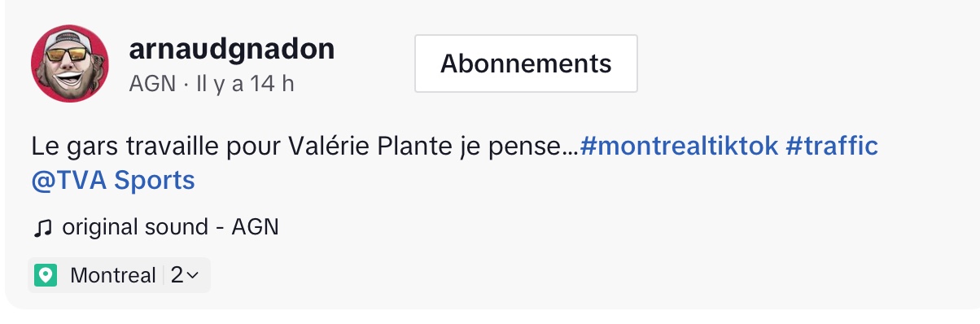The image size is (980, 324).
Task: Open the arnaudgnadon username profile link
Action: 231,49
